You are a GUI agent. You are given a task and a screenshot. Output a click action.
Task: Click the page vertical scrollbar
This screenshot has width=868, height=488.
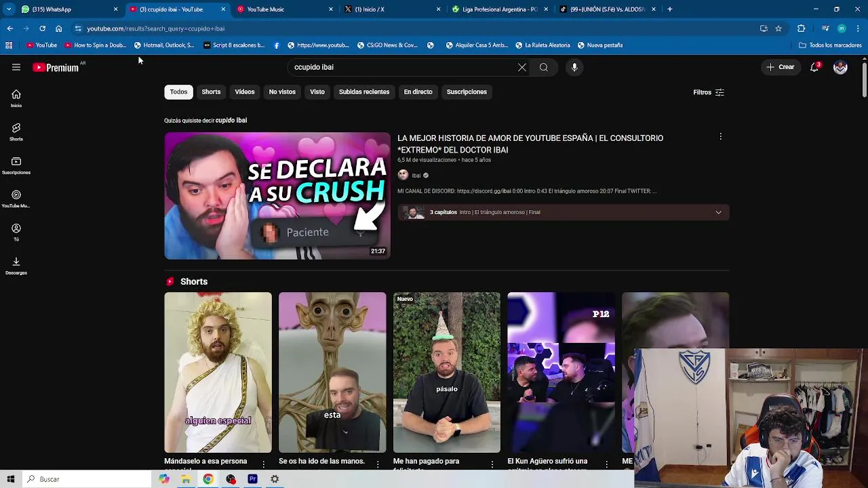865,80
